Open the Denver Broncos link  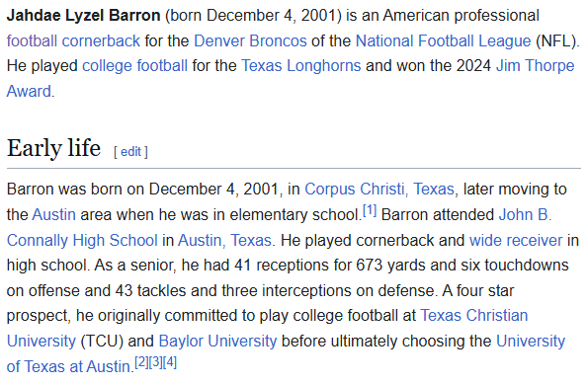(x=250, y=40)
